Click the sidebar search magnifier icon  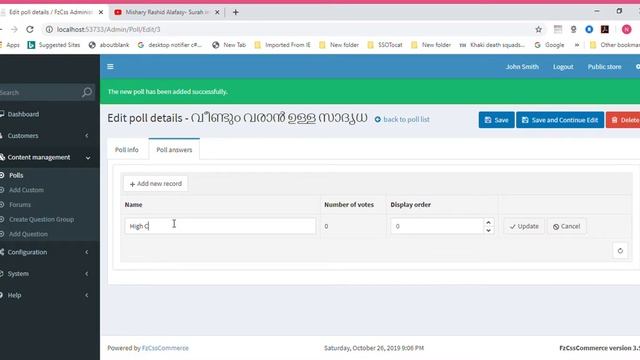tap(87, 92)
